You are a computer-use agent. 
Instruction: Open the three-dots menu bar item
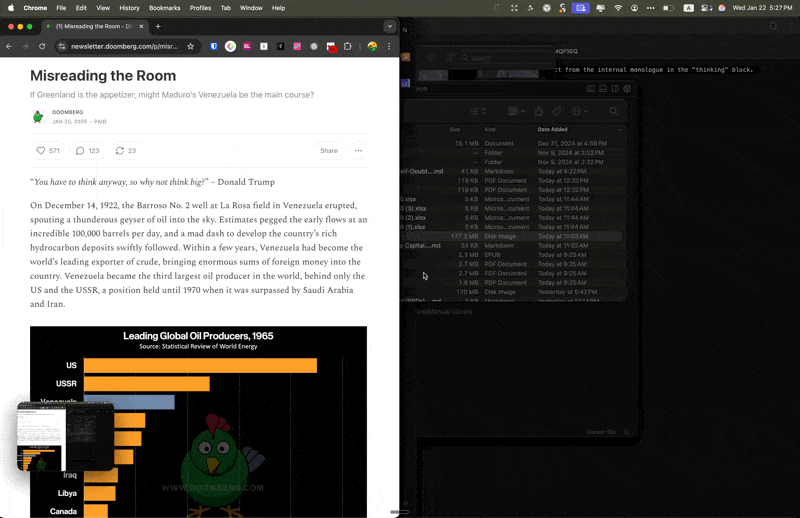[651, 8]
